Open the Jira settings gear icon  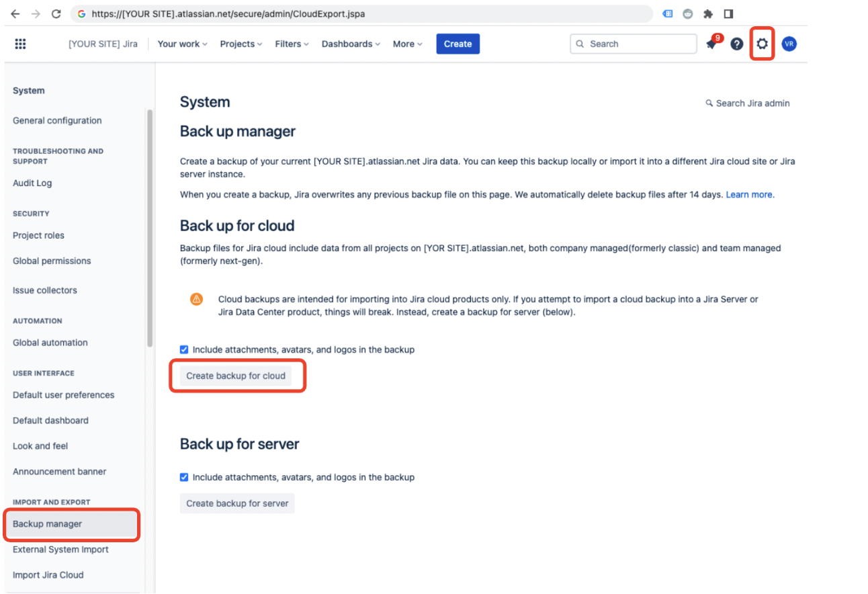762,44
